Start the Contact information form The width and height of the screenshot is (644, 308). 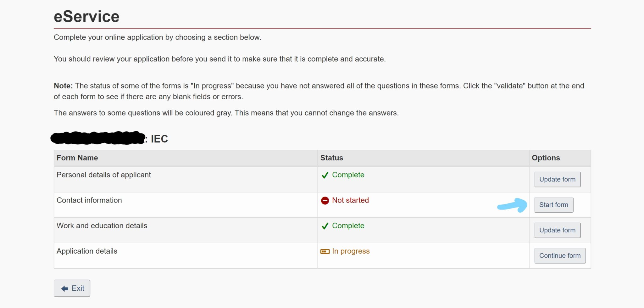553,205
